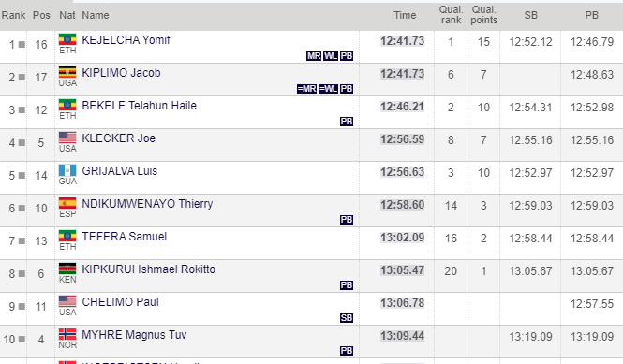Toggle grey rank square for rank 5

click(x=22, y=176)
